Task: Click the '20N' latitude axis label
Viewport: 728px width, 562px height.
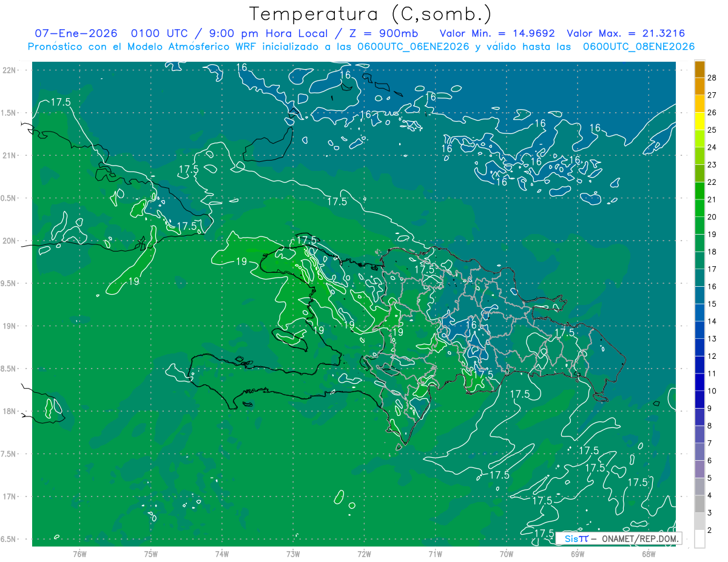Action: tap(9, 241)
